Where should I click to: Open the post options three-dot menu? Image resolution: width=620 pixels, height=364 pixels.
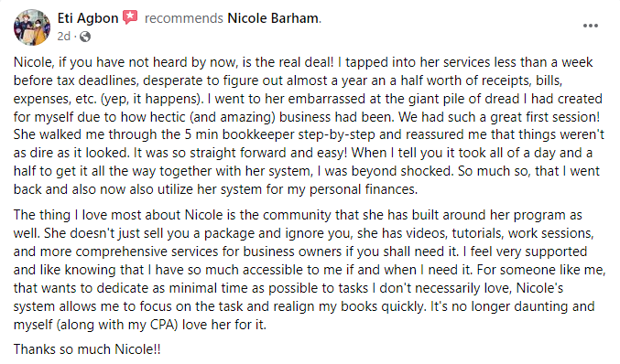coord(591,26)
